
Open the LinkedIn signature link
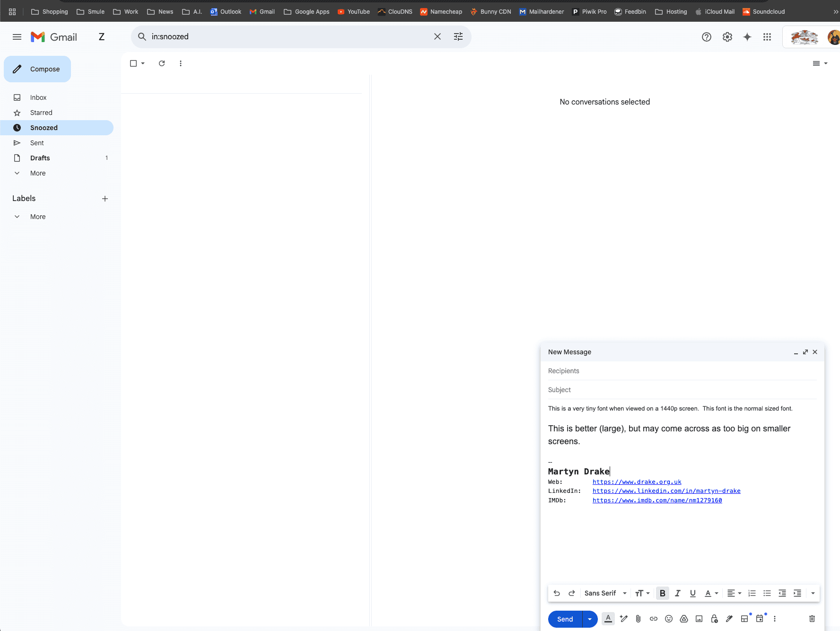(666, 491)
